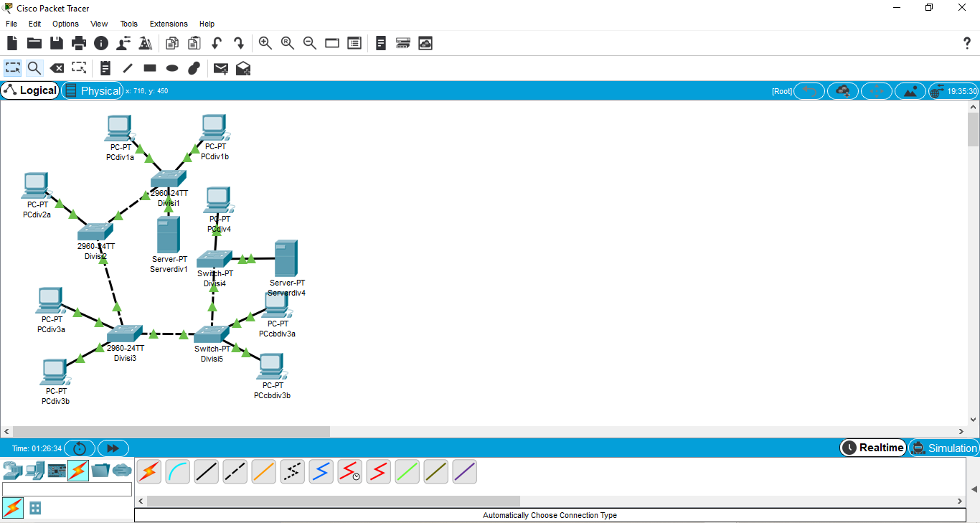Choose the Console cable connection
Screen dimensions: 980x523
tap(178, 471)
